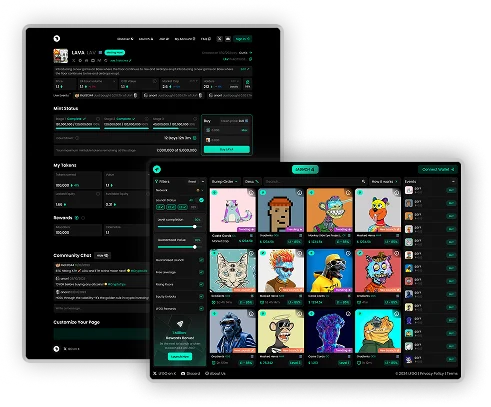Click the round icon atop the frog in green hoodie card
The width and height of the screenshot is (491, 407).
point(396,314)
